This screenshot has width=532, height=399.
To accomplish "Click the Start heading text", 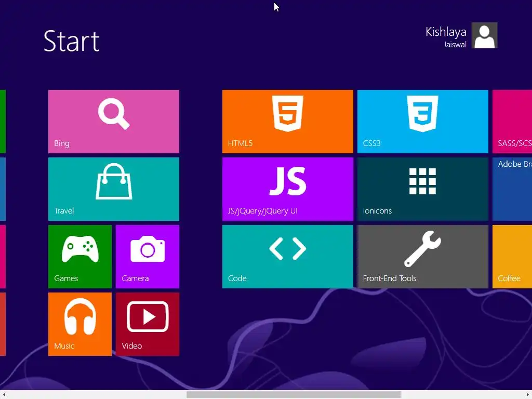I will (x=72, y=41).
